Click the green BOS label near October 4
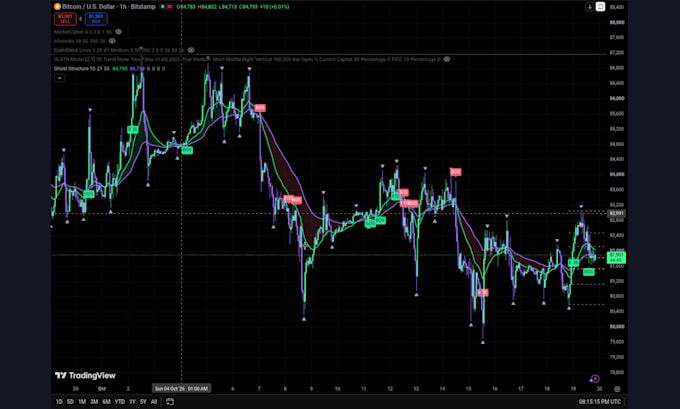Screen dimensions: 680x409 187,150
